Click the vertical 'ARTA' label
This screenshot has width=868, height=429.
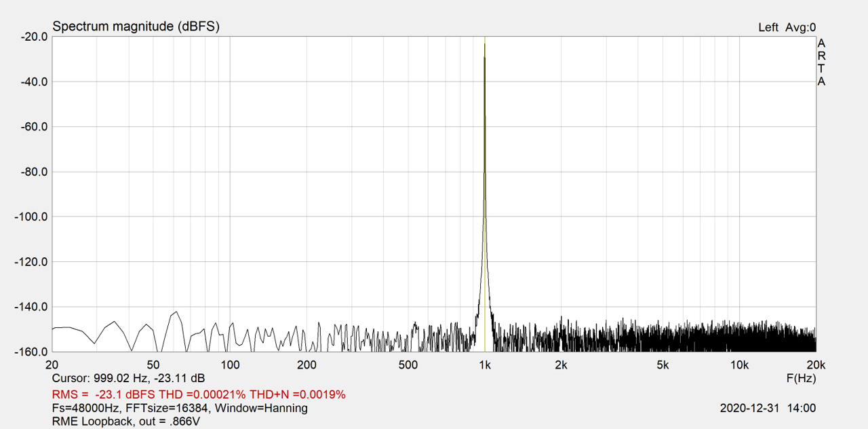821,62
